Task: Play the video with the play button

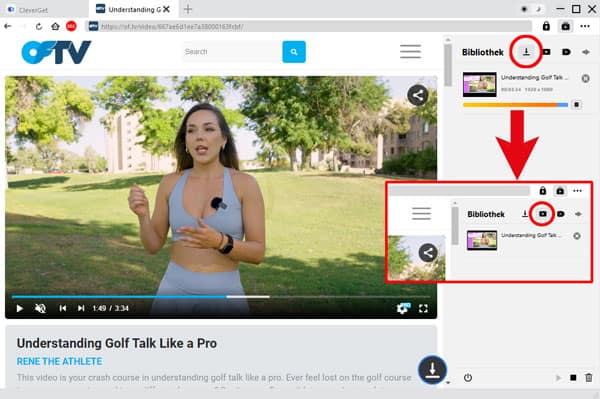Action: tap(20, 308)
